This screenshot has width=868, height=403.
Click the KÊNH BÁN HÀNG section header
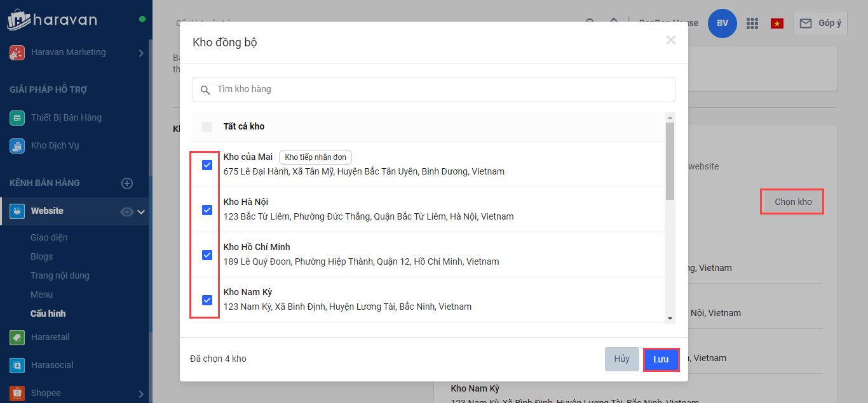coord(44,183)
